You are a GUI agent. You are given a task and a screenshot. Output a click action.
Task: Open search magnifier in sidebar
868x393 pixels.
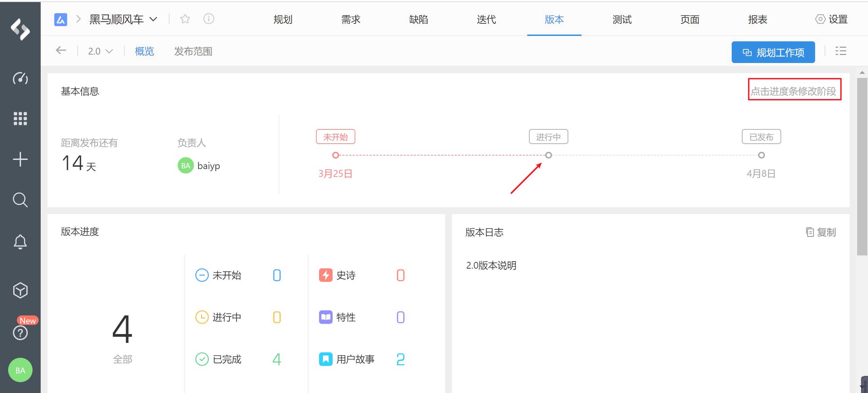20,200
